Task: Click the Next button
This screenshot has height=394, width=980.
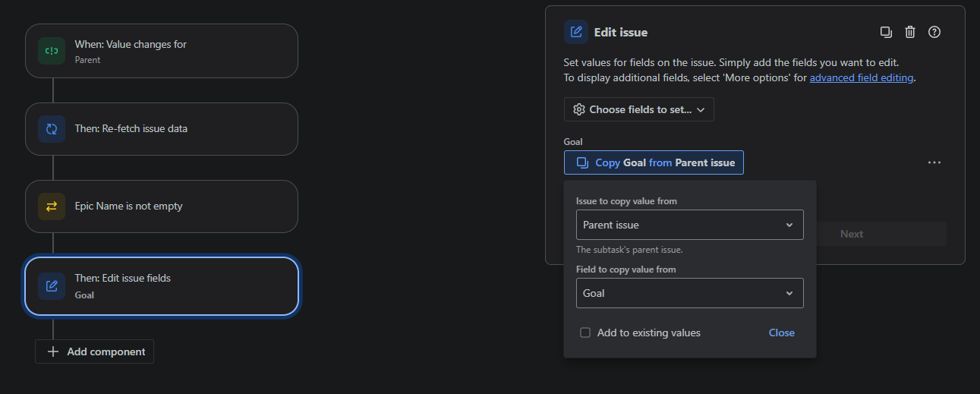Action: pyautogui.click(x=851, y=234)
